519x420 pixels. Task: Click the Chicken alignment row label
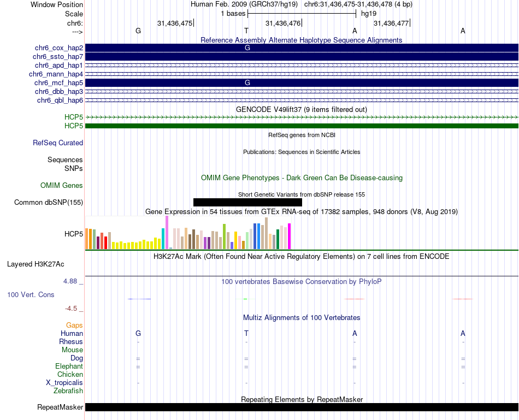(70, 374)
